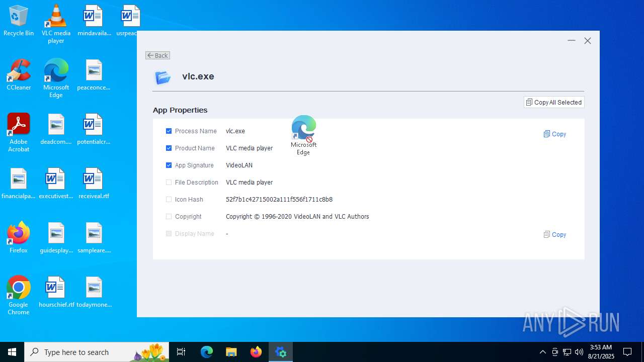Show hidden system tray icons chevron

click(x=542, y=352)
